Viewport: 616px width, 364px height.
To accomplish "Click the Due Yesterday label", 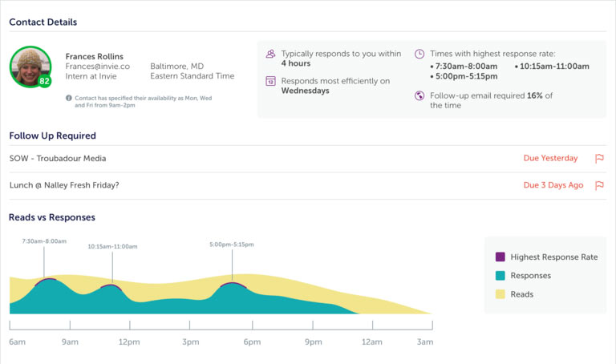I will pyautogui.click(x=550, y=159).
